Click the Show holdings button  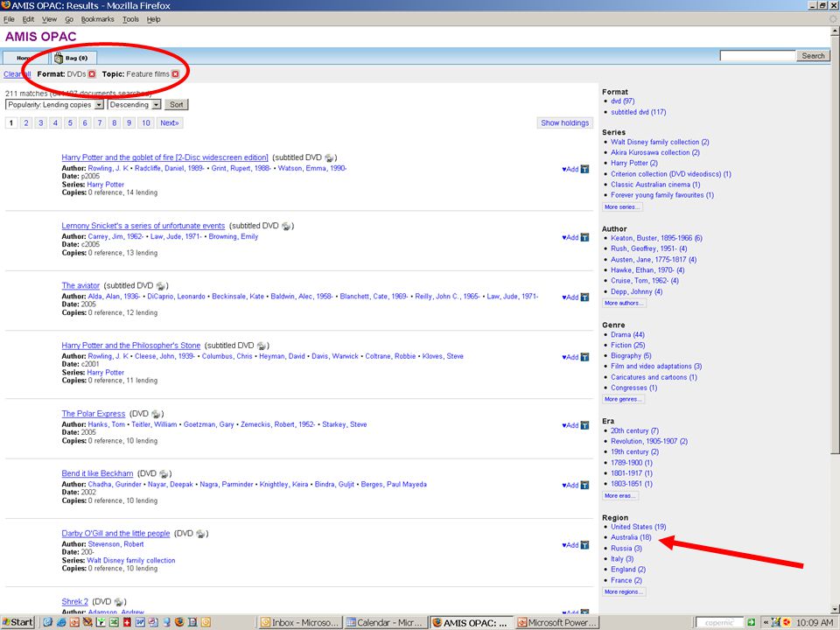564,122
